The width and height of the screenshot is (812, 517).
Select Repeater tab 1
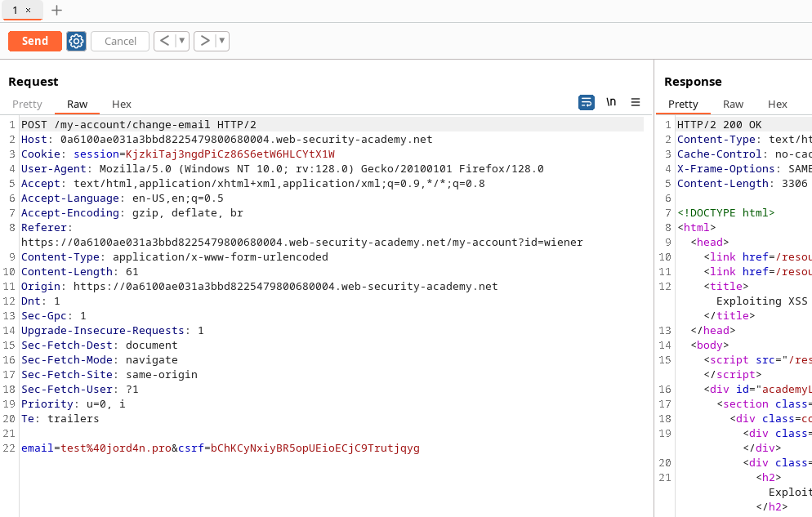[16, 11]
